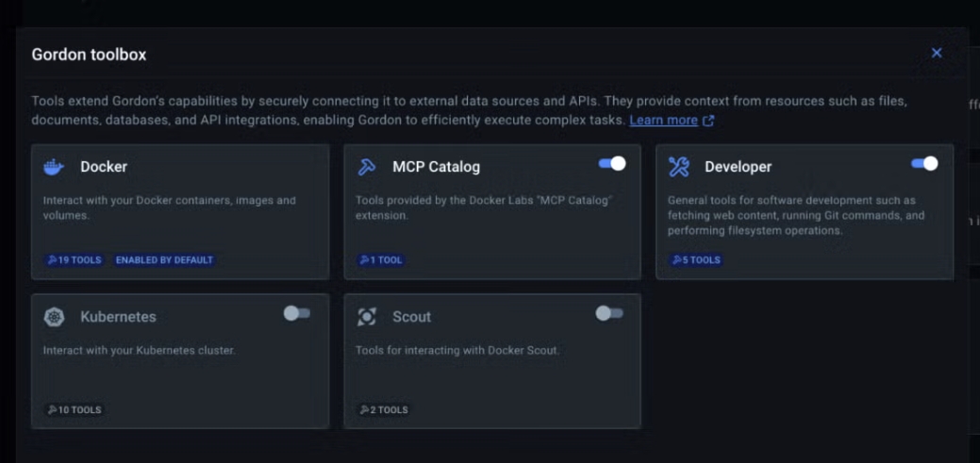
Task: Click 'Interact with your Kubernetes cluster' text
Action: pyautogui.click(x=139, y=351)
